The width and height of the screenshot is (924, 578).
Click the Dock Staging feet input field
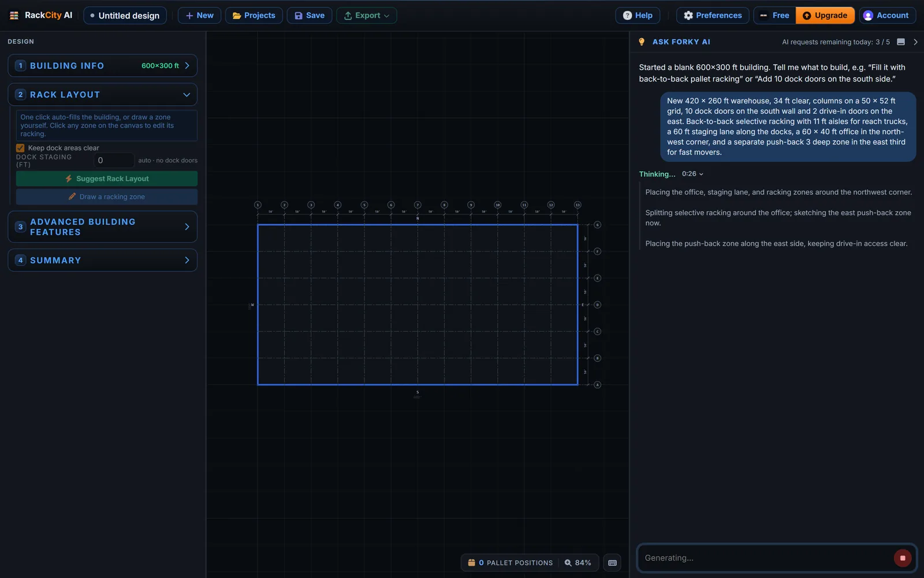point(114,161)
